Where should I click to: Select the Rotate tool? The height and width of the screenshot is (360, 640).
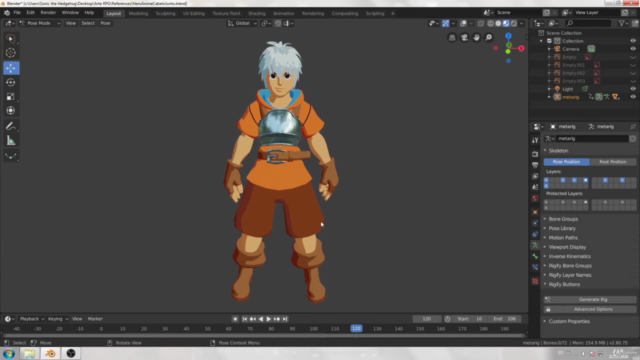pyautogui.click(x=11, y=82)
